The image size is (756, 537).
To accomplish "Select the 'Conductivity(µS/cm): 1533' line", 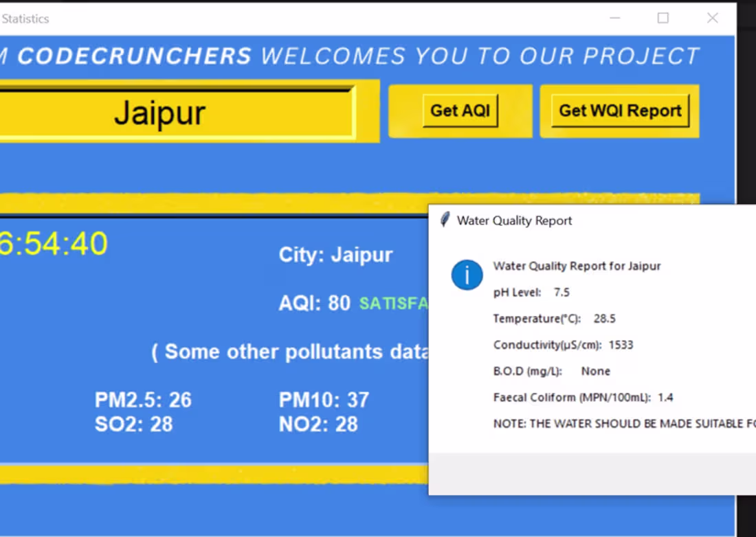I will [563, 345].
